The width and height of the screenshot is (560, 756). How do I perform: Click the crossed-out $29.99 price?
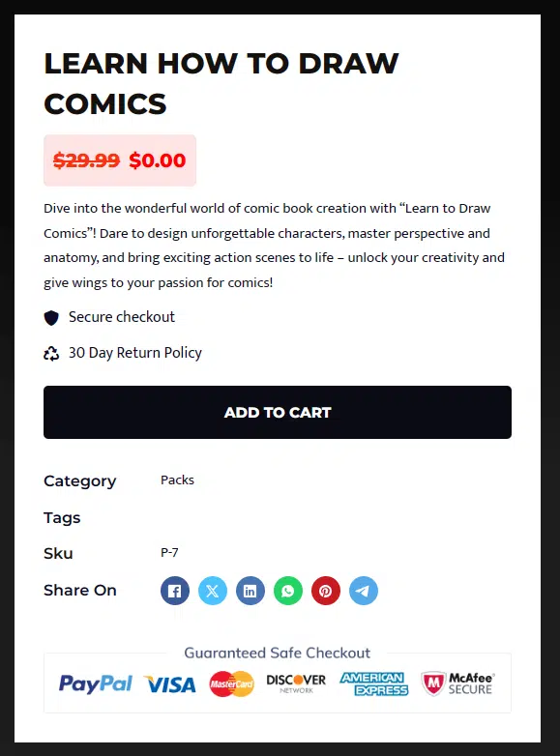click(86, 160)
